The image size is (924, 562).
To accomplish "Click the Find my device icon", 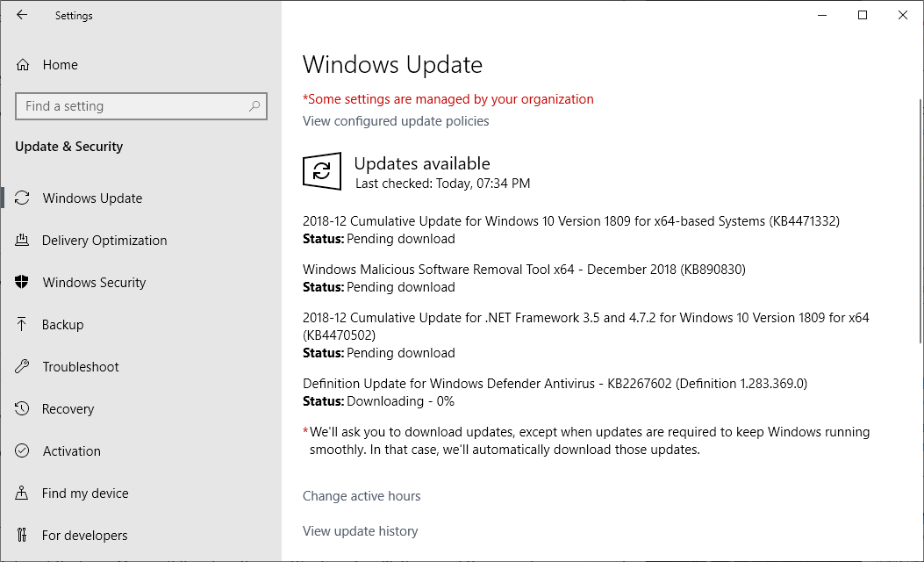I will 22,493.
